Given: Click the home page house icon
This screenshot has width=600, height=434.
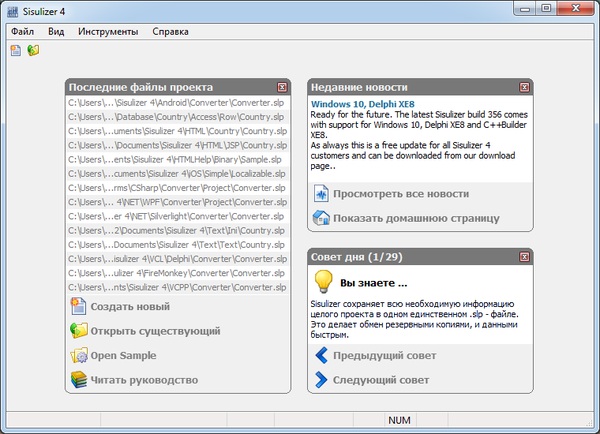Looking at the screenshot, I should [321, 218].
